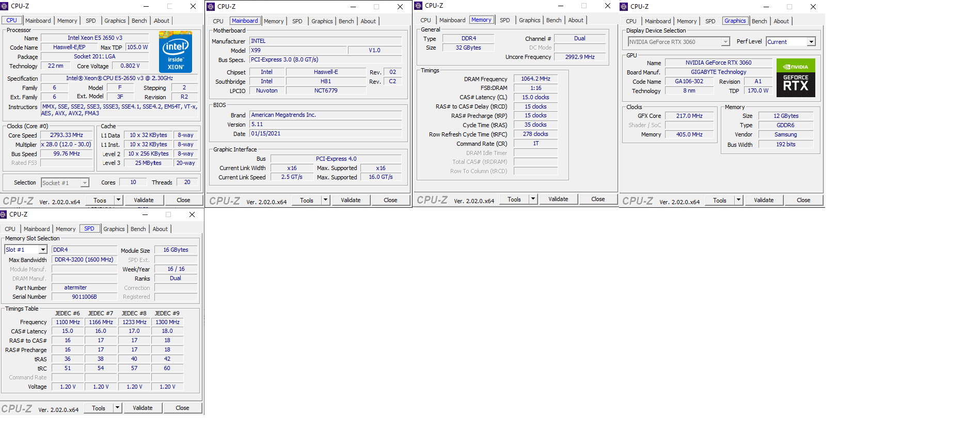
Task: Click the Name field showing Intel Xeon E5 2650 v3
Action: click(x=95, y=38)
